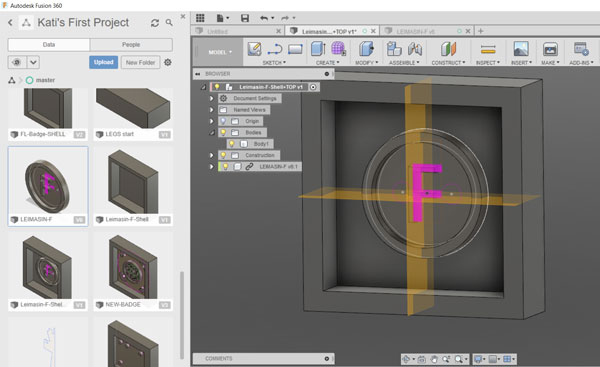Open the LEOS start design thumbnail
Viewport: 600px width, 367px height.
pos(133,114)
